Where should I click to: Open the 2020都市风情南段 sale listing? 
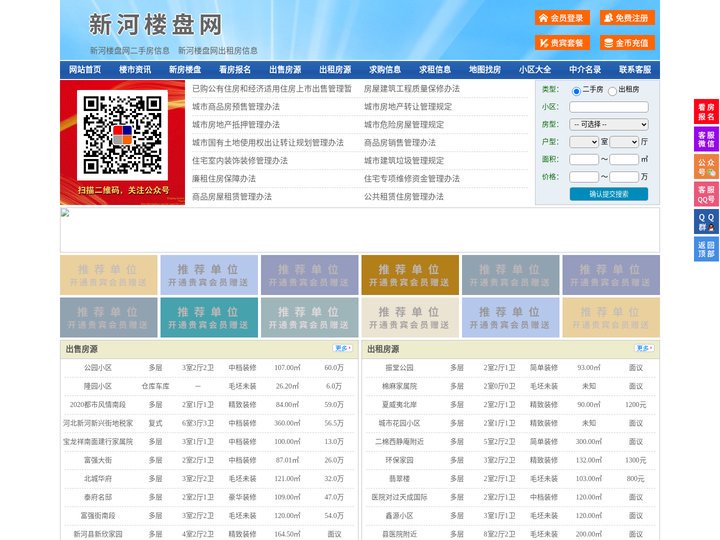click(x=98, y=405)
